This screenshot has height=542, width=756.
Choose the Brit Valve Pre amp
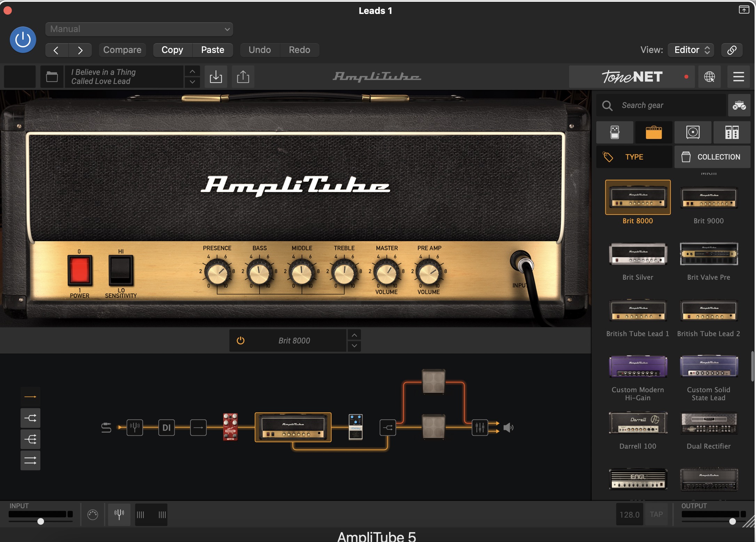pos(709,254)
